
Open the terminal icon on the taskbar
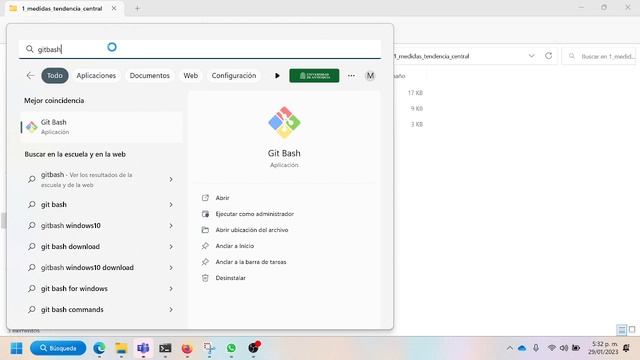tap(165, 348)
